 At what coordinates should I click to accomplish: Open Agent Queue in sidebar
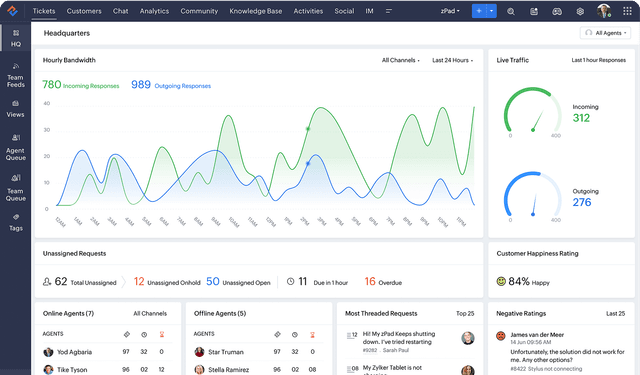[16, 148]
